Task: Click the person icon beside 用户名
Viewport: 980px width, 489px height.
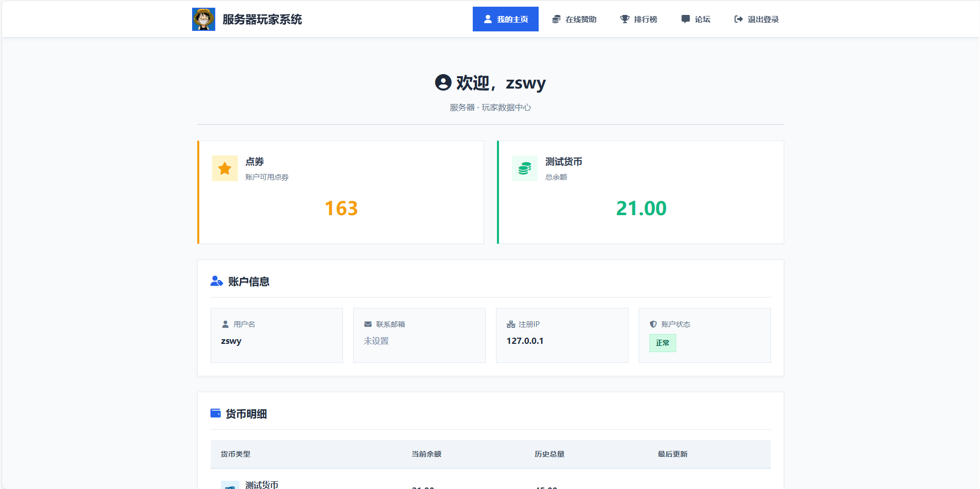Action: [225, 324]
